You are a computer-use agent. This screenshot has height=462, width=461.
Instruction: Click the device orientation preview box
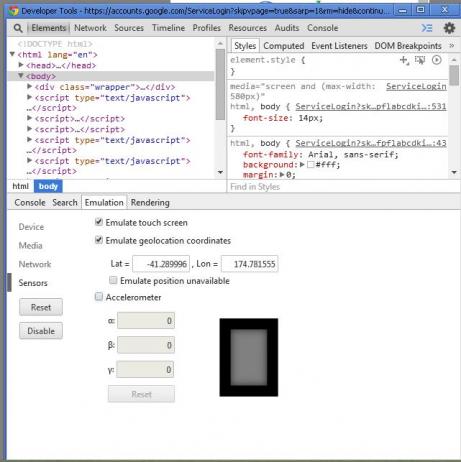pyautogui.click(x=249, y=357)
